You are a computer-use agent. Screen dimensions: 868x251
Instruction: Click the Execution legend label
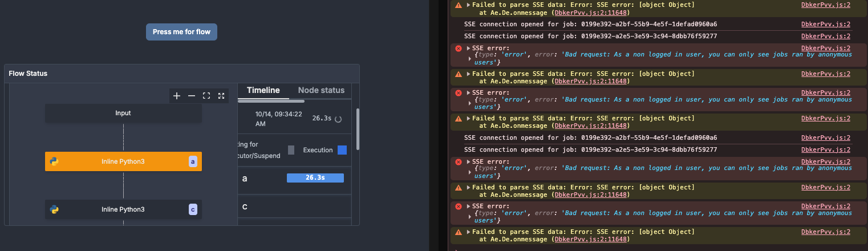pos(318,150)
